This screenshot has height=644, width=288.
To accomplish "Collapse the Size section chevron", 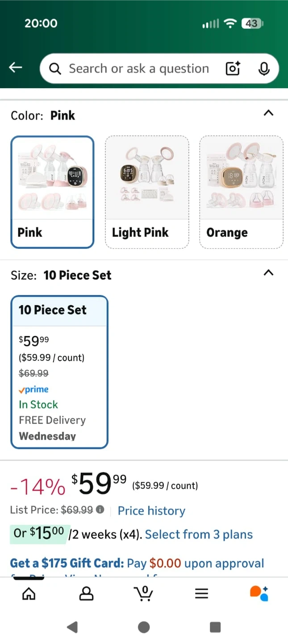I will (x=268, y=273).
